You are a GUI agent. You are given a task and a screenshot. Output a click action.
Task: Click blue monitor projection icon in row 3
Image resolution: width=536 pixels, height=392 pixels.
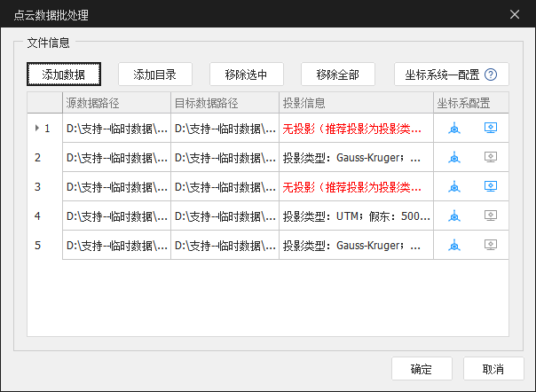click(x=490, y=187)
